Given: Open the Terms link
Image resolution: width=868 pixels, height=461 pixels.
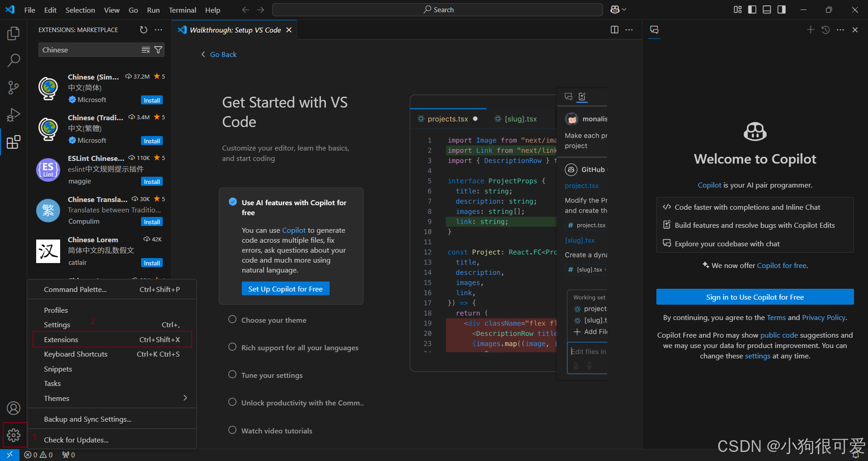Looking at the screenshot, I should point(776,317).
